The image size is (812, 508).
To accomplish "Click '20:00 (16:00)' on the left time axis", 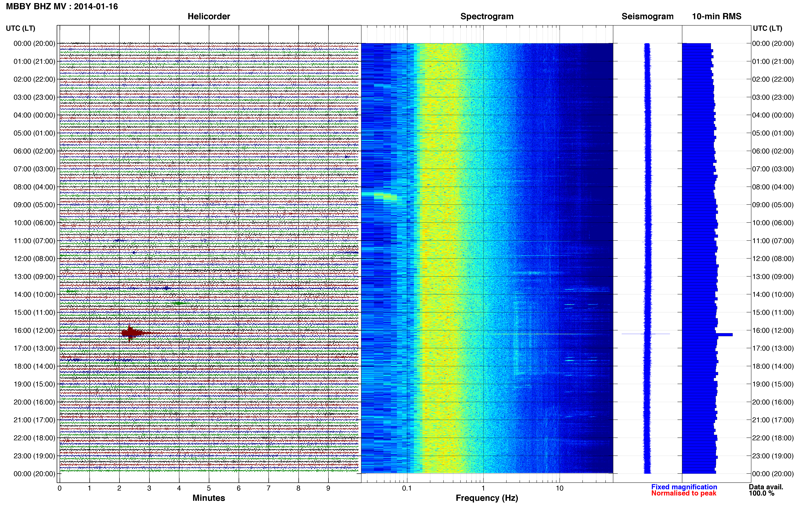I will coord(34,402).
